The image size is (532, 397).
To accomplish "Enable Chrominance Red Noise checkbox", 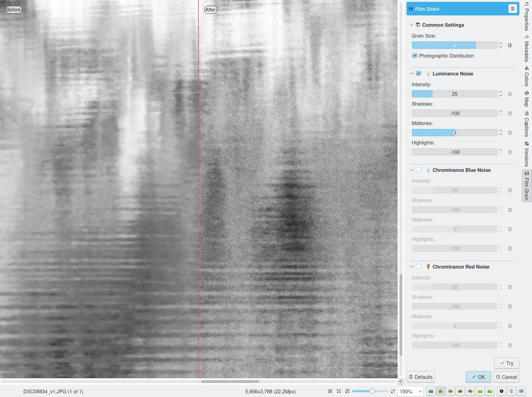I will 418,267.
